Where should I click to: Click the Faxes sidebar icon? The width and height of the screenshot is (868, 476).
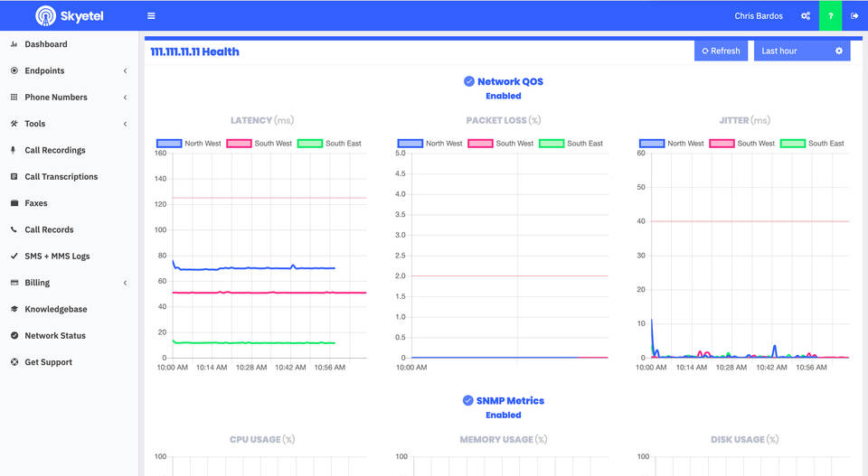[x=14, y=203]
